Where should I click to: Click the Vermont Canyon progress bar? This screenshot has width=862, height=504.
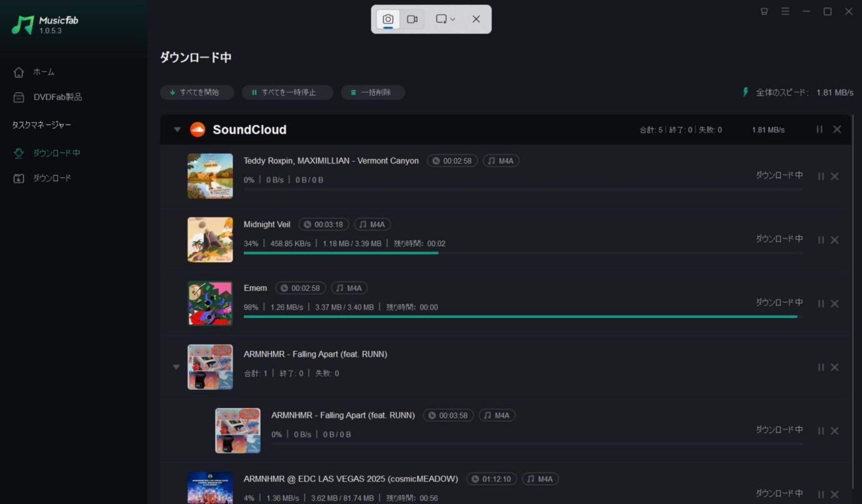[x=523, y=189]
